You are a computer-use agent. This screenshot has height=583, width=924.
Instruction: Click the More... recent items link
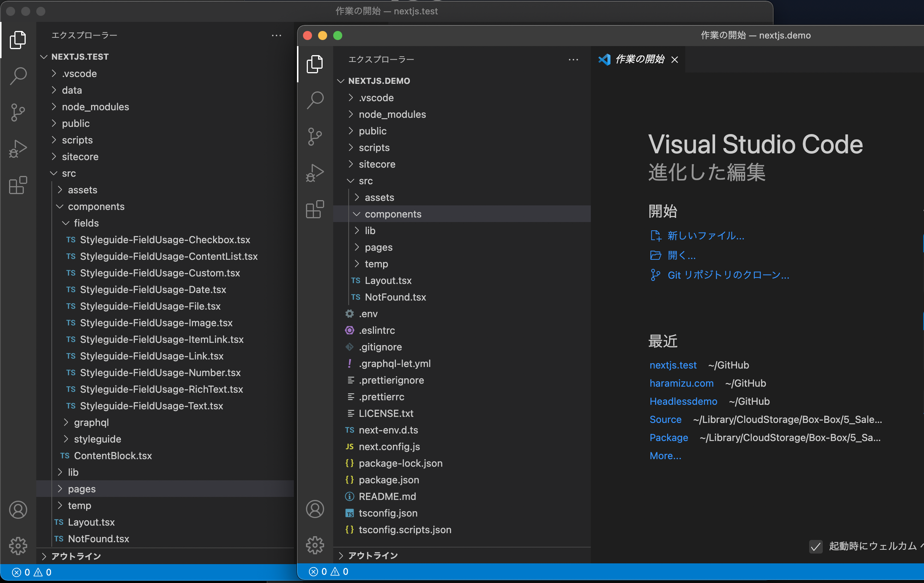[665, 456]
